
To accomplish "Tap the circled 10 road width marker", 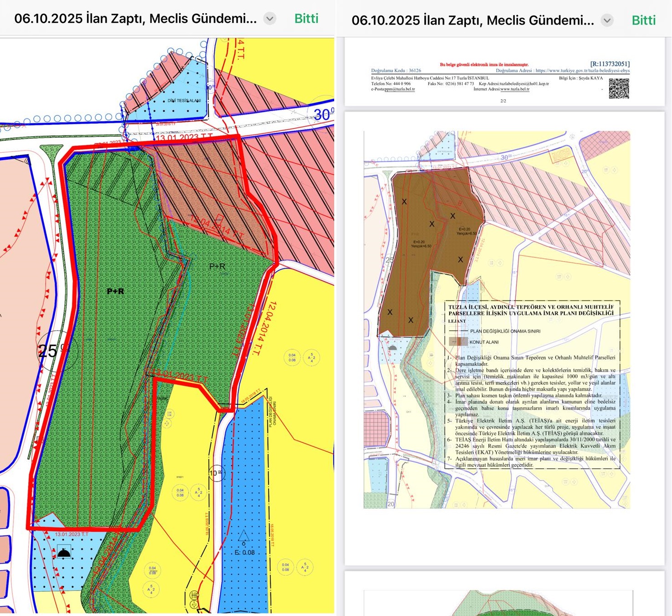I will pyautogui.click(x=216, y=473).
